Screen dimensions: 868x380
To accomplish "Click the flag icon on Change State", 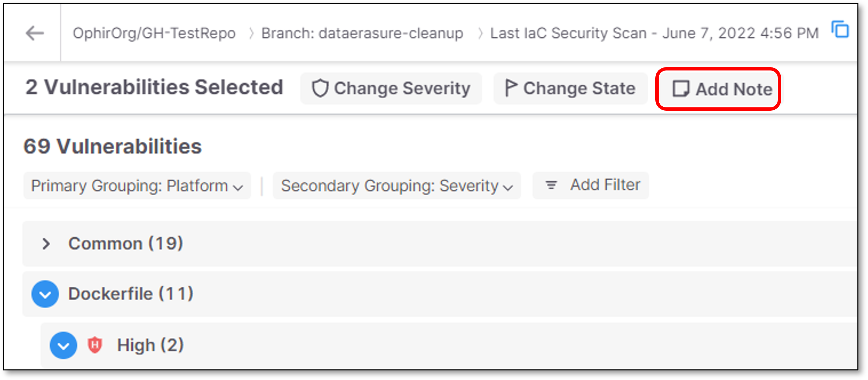I will point(511,88).
